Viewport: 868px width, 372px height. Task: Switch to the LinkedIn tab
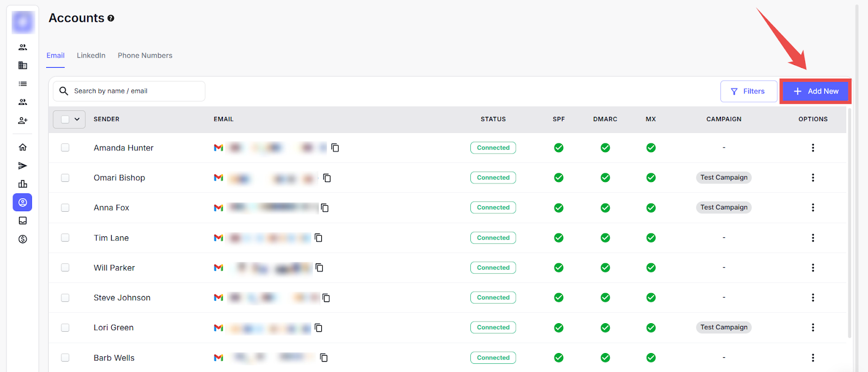tap(91, 55)
